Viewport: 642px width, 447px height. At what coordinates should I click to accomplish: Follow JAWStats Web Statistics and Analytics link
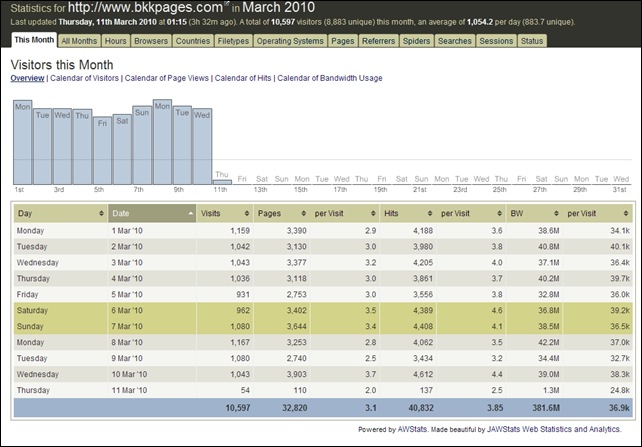pos(554,429)
